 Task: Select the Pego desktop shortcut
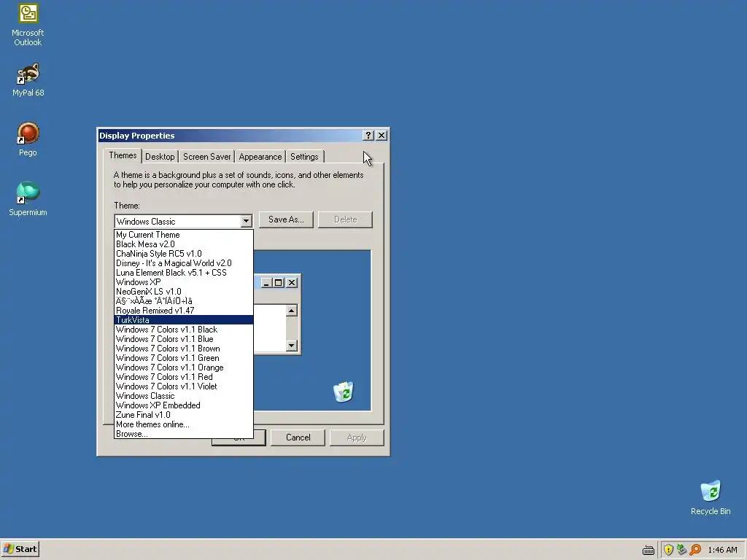[x=28, y=139]
